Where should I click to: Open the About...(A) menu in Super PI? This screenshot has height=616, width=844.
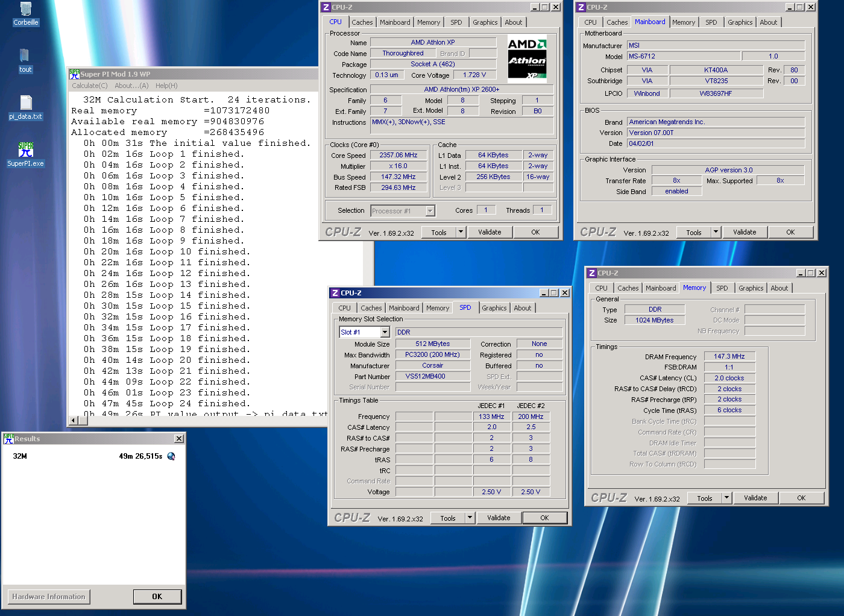(131, 86)
